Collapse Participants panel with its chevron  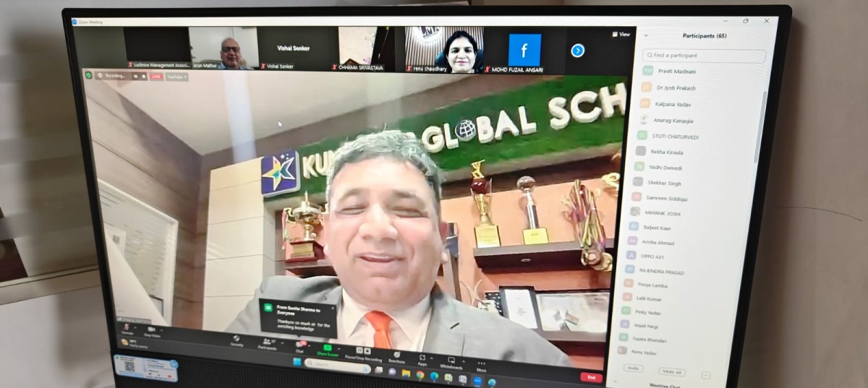pyautogui.click(x=646, y=35)
